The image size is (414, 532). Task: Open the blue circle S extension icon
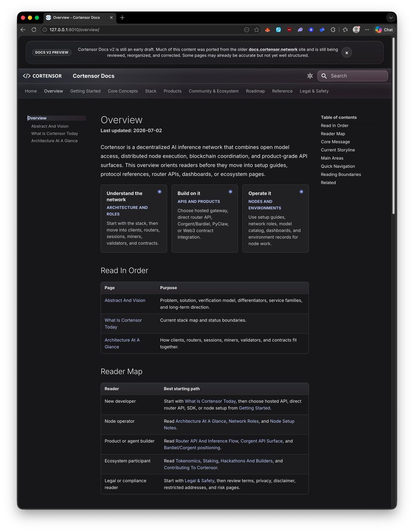pos(311,30)
